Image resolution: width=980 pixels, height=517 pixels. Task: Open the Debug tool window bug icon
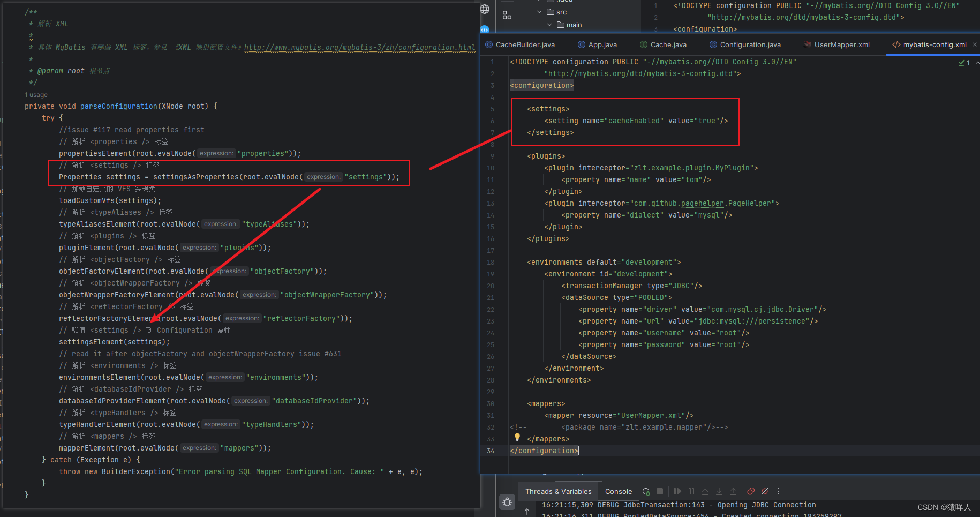507,502
